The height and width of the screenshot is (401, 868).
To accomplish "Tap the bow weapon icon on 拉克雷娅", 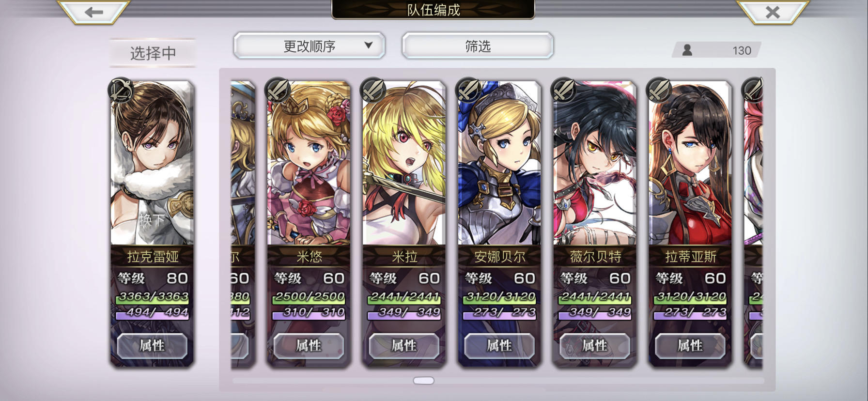I will click(x=121, y=90).
